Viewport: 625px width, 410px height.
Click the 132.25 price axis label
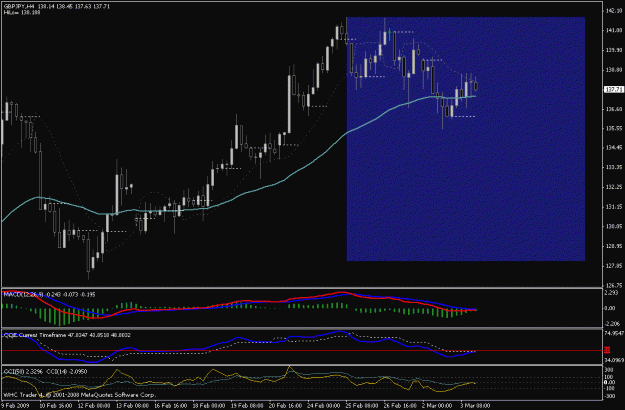(x=614, y=187)
